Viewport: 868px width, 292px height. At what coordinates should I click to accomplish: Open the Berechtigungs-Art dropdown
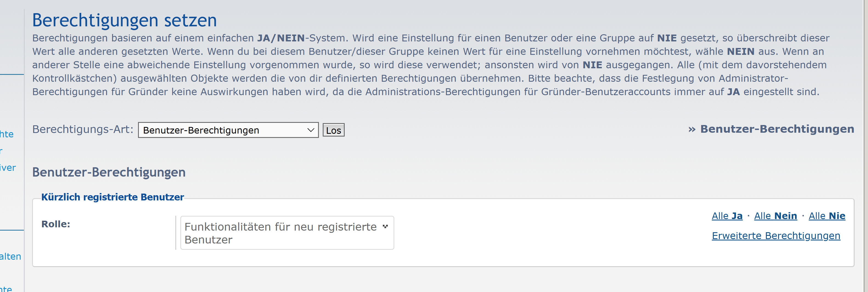pos(228,130)
